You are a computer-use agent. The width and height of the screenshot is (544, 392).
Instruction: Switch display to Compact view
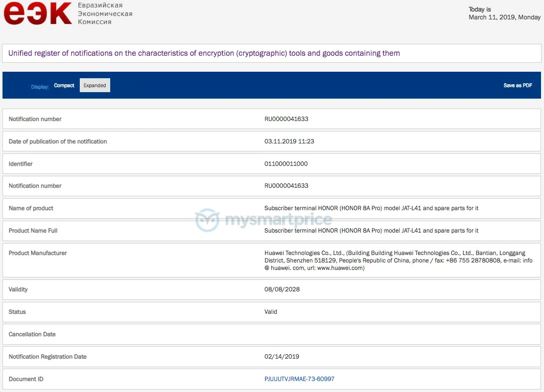[64, 86]
